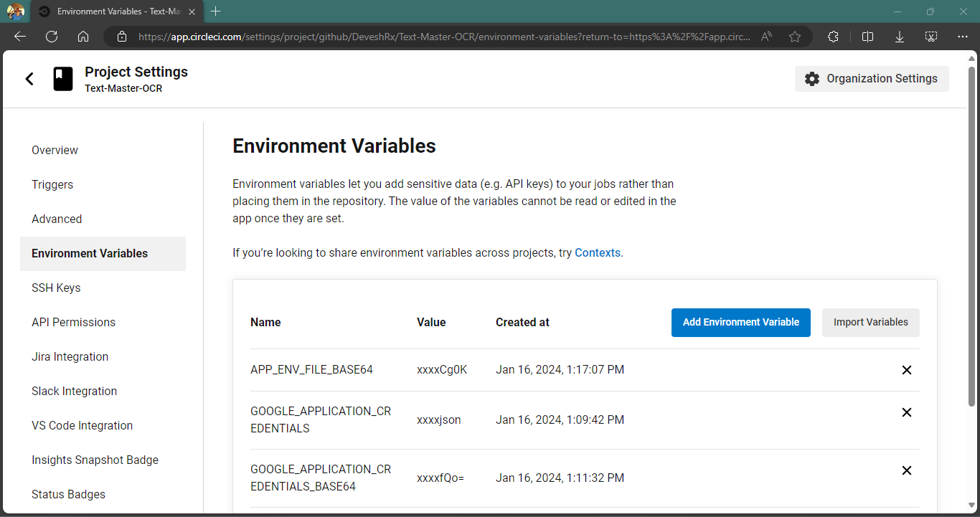This screenshot has height=517, width=980.
Task: Click the Jan 16, 2024, 1:11:32 PM timestamp
Action: coord(560,478)
